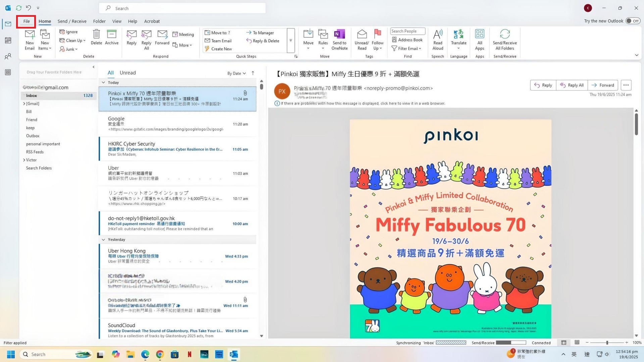This screenshot has width=644, height=362.
Task: Delete the selected message
Action: (96, 37)
